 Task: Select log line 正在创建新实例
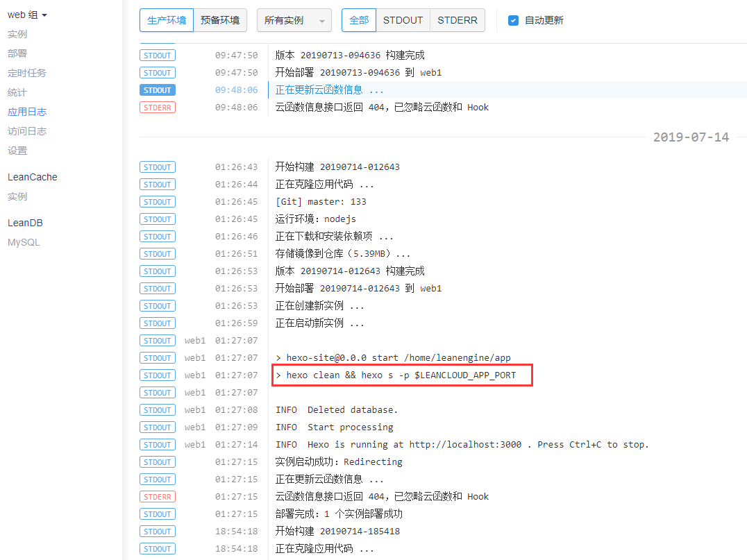[x=319, y=306]
